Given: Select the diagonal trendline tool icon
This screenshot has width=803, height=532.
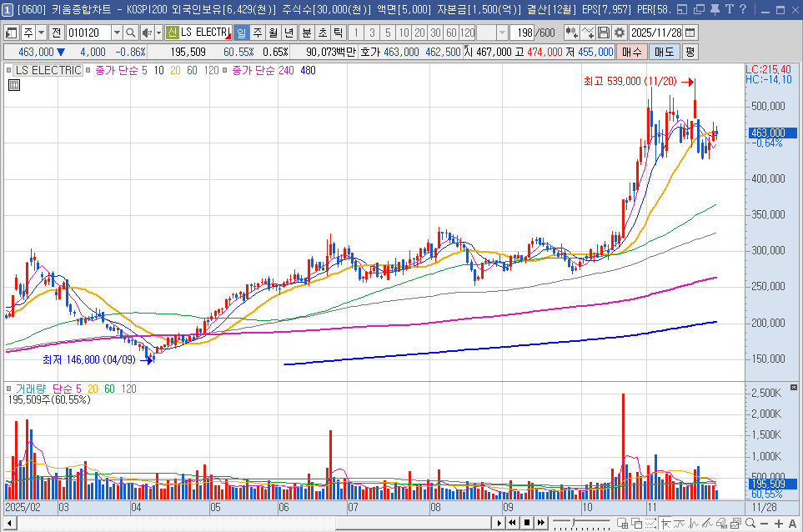Looking at the screenshot, I should coord(708,524).
